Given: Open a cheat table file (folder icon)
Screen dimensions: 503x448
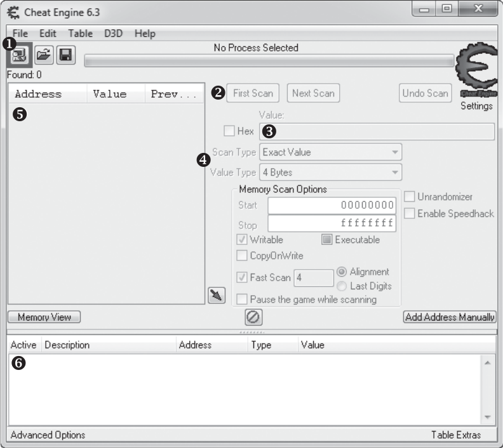Looking at the screenshot, I should [44, 55].
